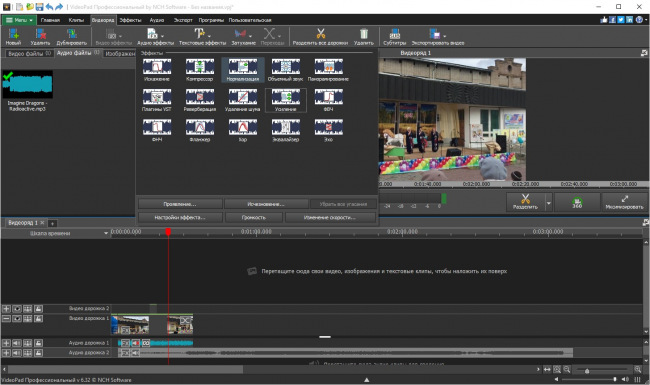The width and height of the screenshot is (650, 385).
Task: Switch to the Эффекты ribbon tab
Action: click(x=130, y=20)
